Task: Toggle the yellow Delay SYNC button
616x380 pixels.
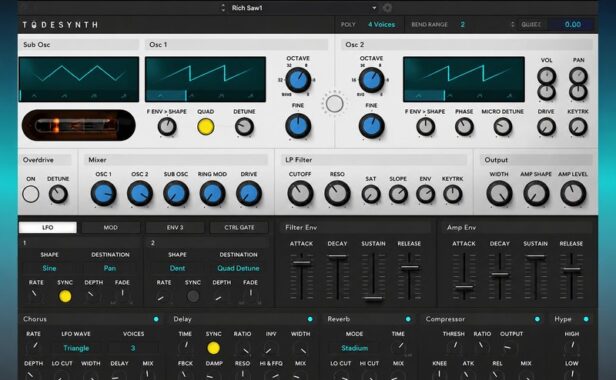Action: point(213,348)
